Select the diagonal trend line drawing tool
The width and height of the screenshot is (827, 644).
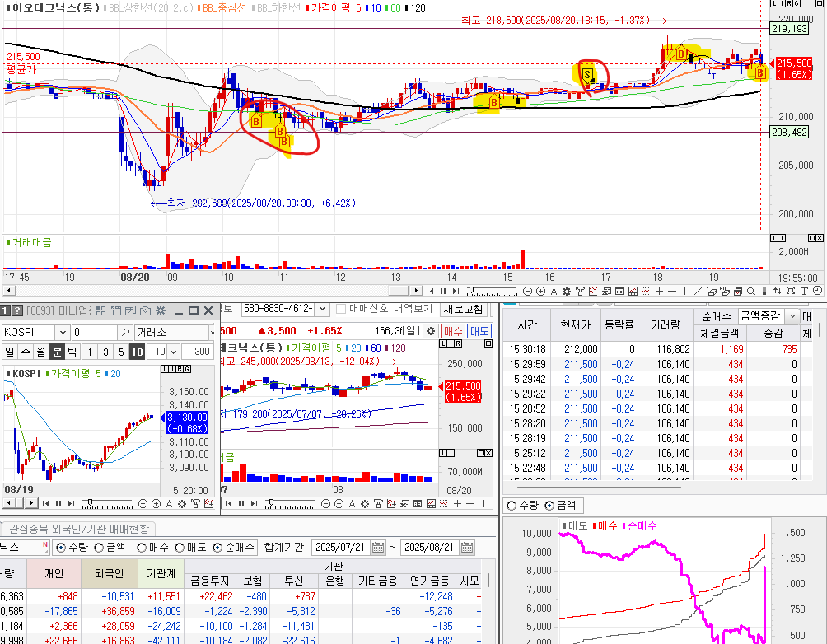point(698,291)
